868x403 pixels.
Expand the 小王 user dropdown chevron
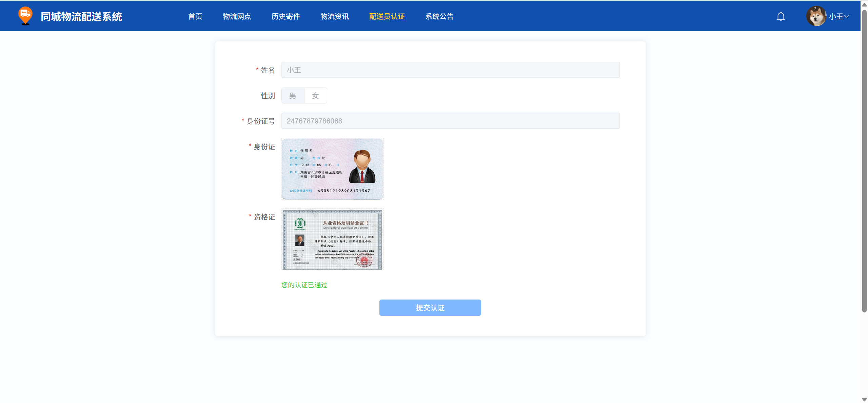pyautogui.click(x=847, y=16)
